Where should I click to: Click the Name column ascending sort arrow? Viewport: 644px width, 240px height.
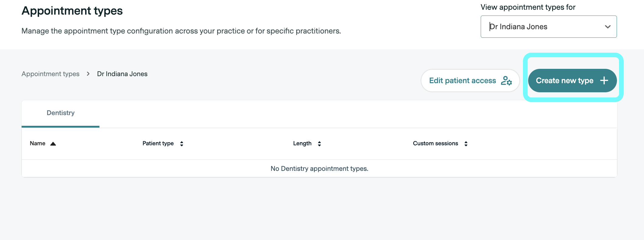pos(53,144)
